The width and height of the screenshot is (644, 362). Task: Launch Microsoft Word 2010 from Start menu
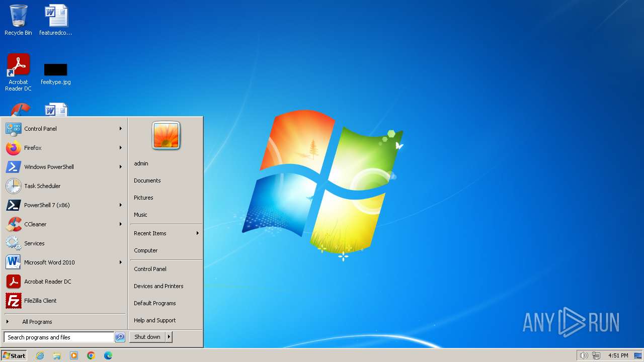(64, 262)
